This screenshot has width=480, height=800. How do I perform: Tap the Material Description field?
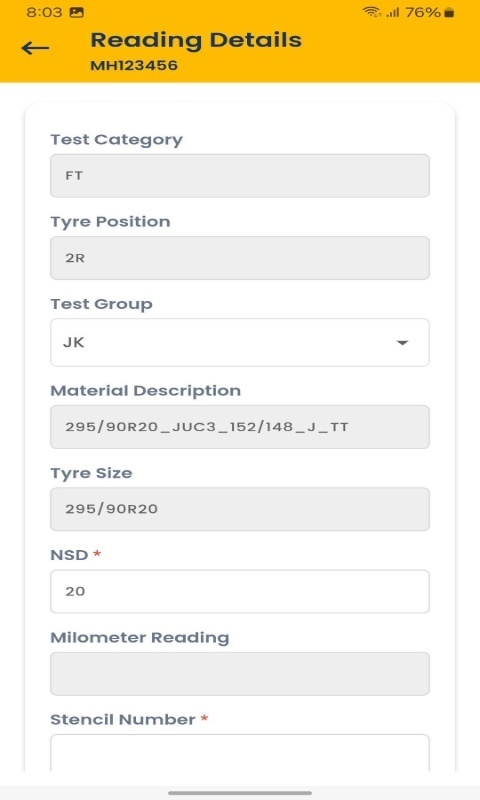240,427
